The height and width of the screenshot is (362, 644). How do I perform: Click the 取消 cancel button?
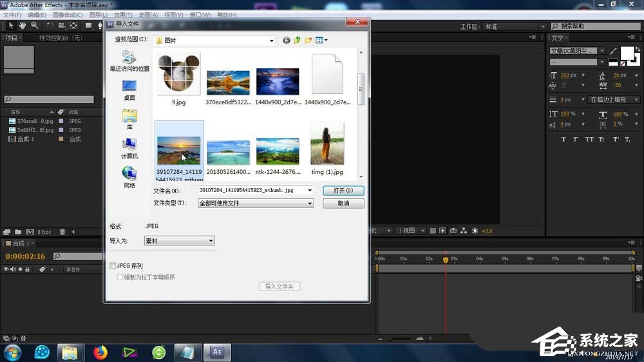tap(343, 204)
